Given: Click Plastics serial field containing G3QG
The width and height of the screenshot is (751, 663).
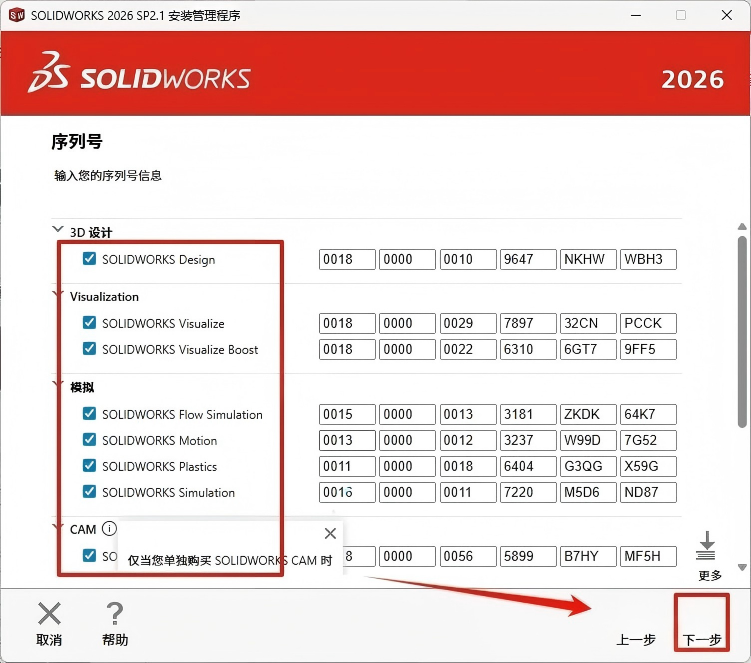Looking at the screenshot, I should pos(588,466).
